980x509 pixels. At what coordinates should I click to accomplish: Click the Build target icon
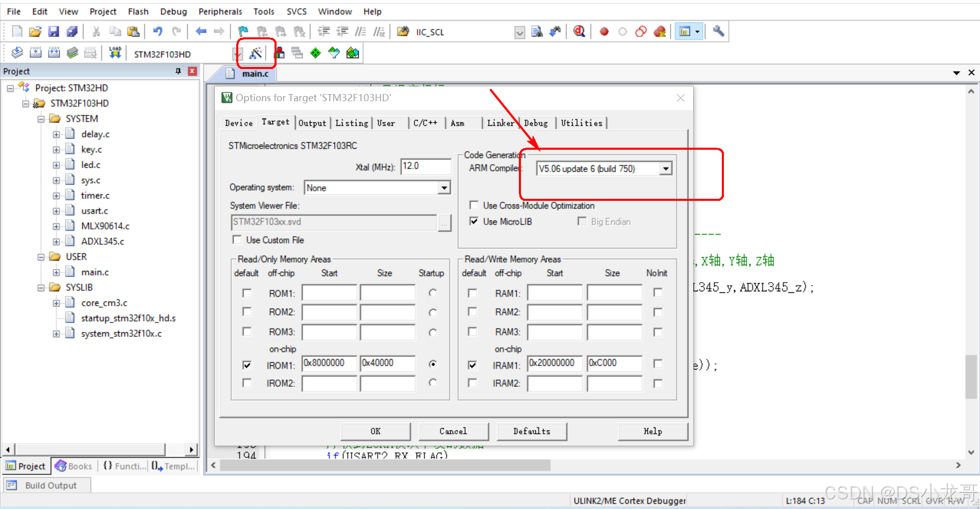tap(35, 53)
